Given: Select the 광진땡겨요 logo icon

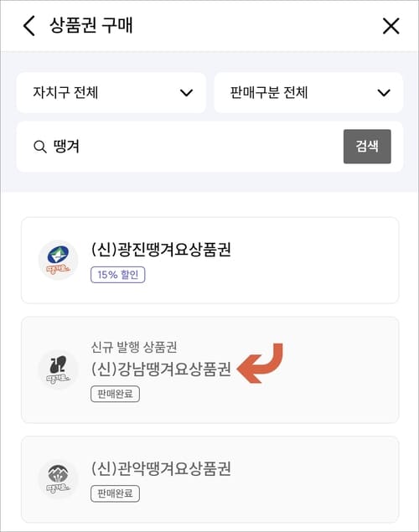Looking at the screenshot, I should [59, 260].
